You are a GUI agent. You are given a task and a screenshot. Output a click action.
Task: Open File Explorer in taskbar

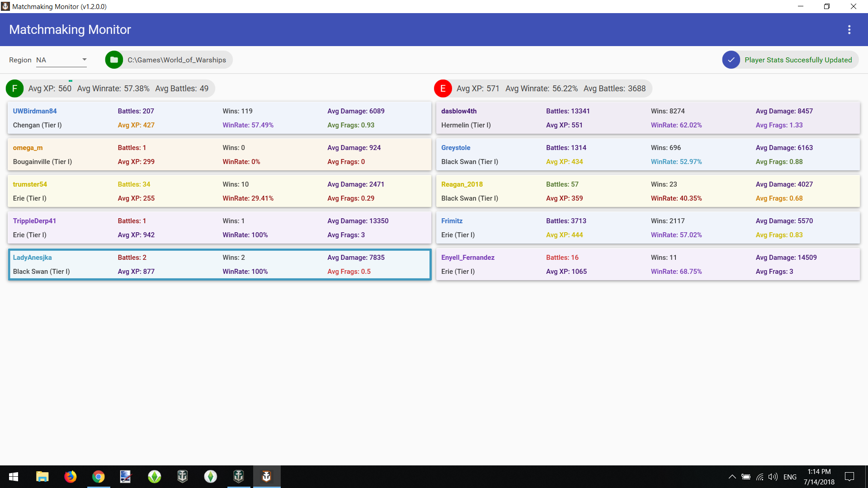tap(42, 477)
